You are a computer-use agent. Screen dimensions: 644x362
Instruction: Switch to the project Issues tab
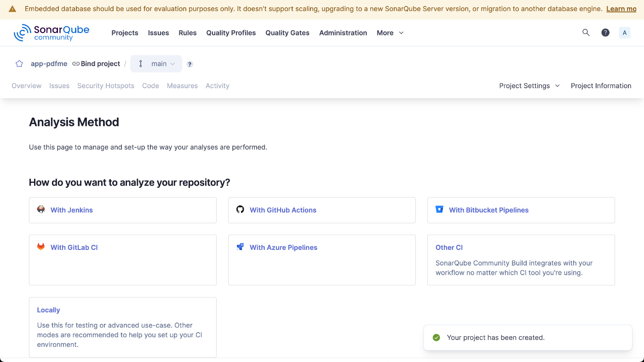pos(59,85)
